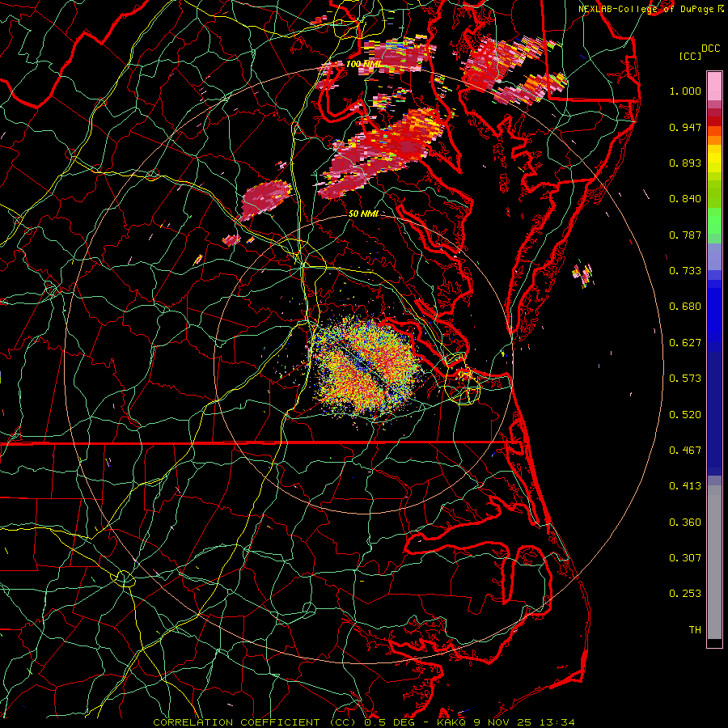The height and width of the screenshot is (728, 728).
Task: Click the 0.573 color scale label
Action: (x=685, y=379)
